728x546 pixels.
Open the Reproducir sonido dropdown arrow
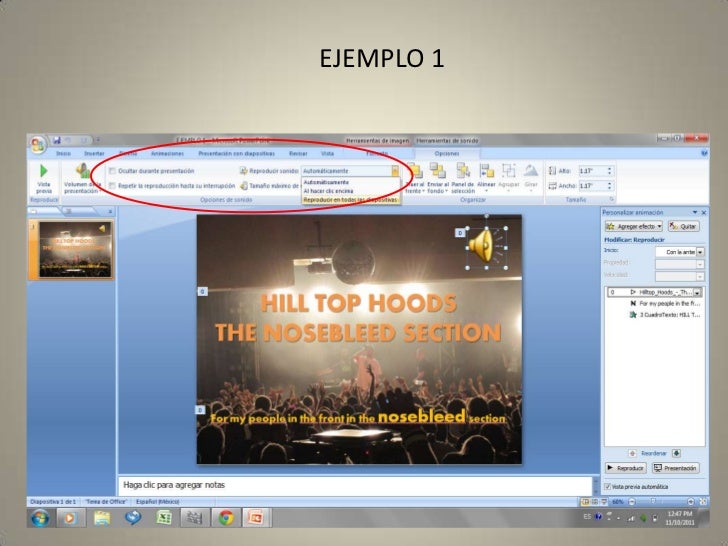pyautogui.click(x=395, y=171)
